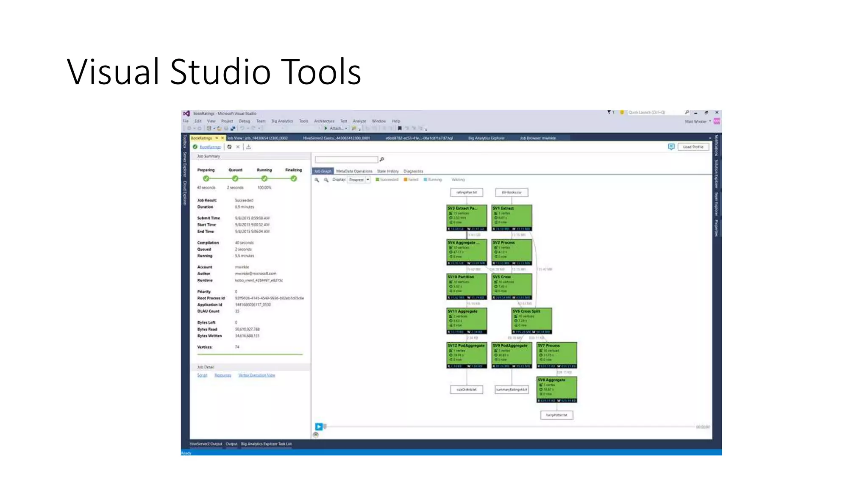Click the notifications flag icon in the title bar
This screenshot has width=868, height=488.
pyautogui.click(x=609, y=112)
